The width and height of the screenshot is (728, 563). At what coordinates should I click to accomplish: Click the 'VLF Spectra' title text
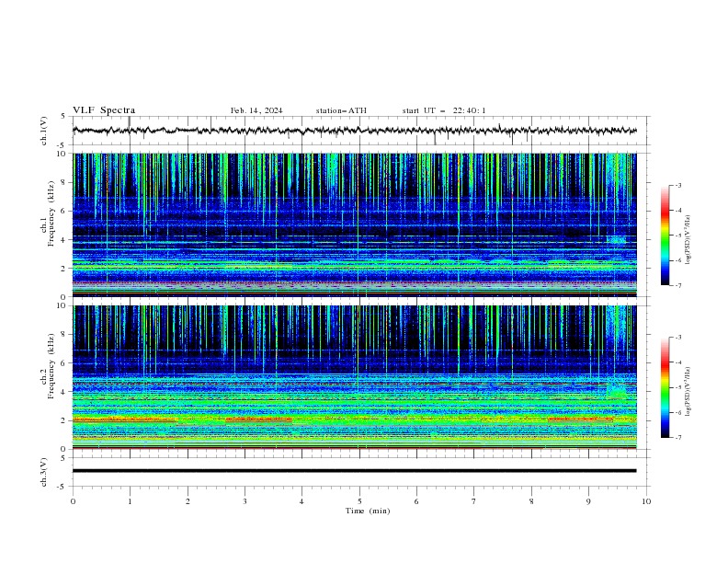point(104,110)
